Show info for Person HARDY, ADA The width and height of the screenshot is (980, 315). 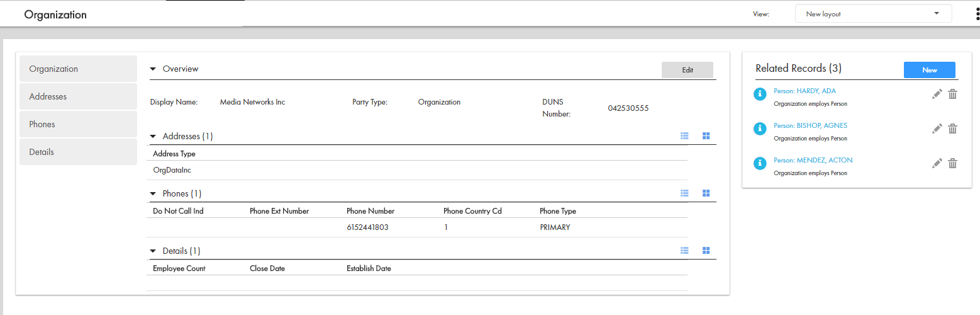(x=760, y=94)
